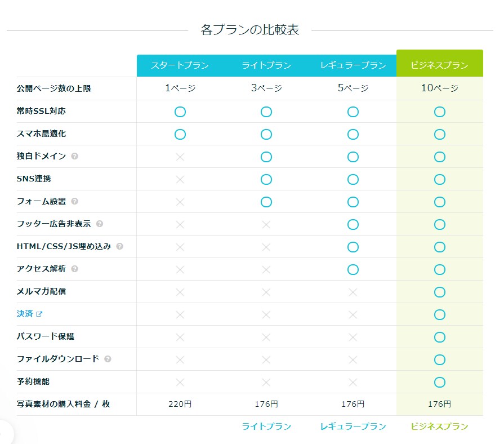
Task: Click circle icon for 常時SSL対応 in スタートプラン
Action: point(180,112)
